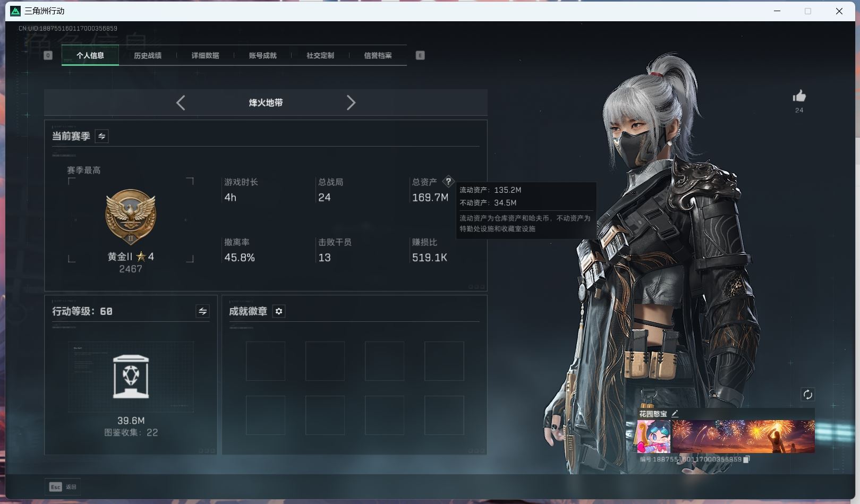
Task: Select the 社交定制 tab
Action: pyautogui.click(x=320, y=55)
